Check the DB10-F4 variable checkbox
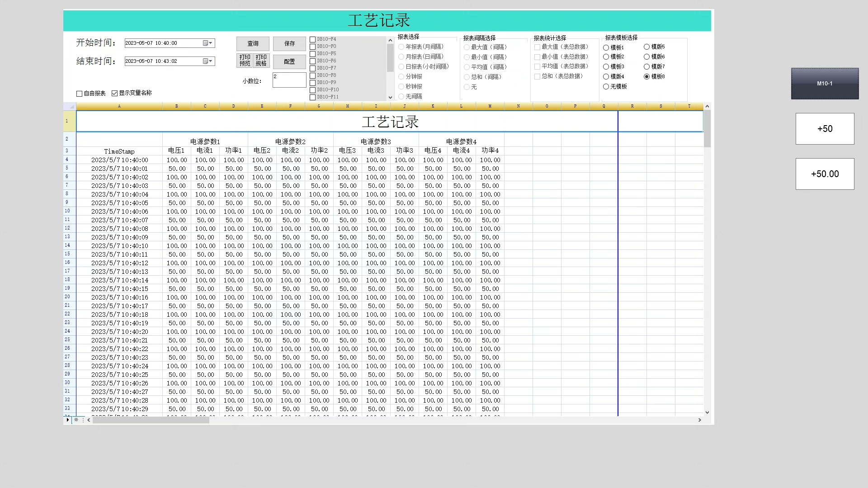 pos(312,39)
